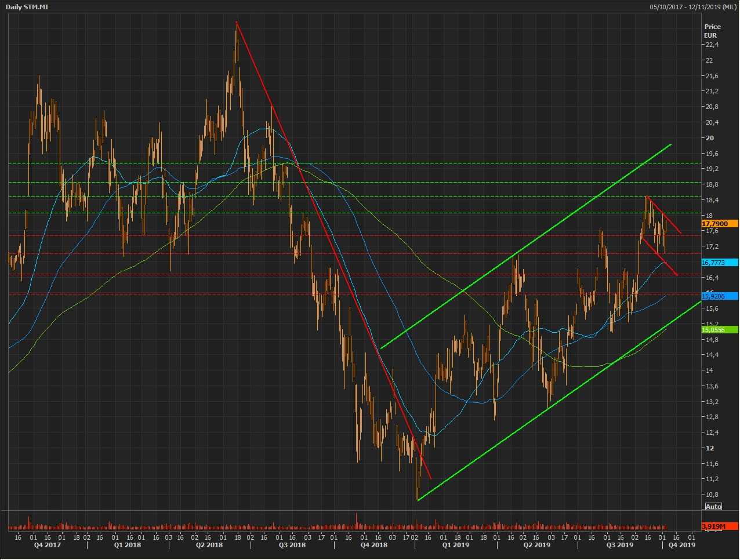Click the Q1 2018 label on time axis
Screen dimensions: 740x560
click(x=127, y=545)
